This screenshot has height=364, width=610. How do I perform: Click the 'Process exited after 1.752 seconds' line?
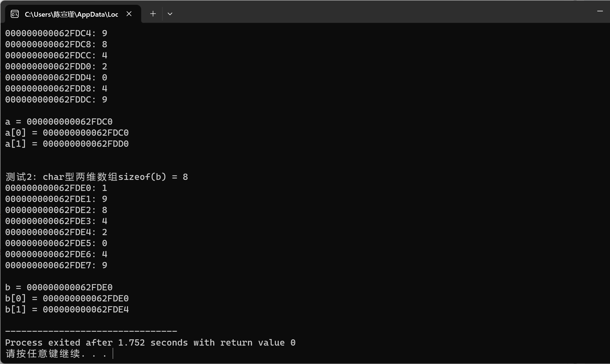[x=150, y=343]
